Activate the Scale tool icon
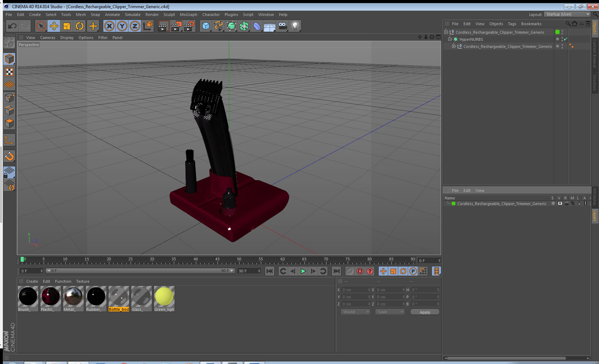599x364 pixels. (x=67, y=26)
